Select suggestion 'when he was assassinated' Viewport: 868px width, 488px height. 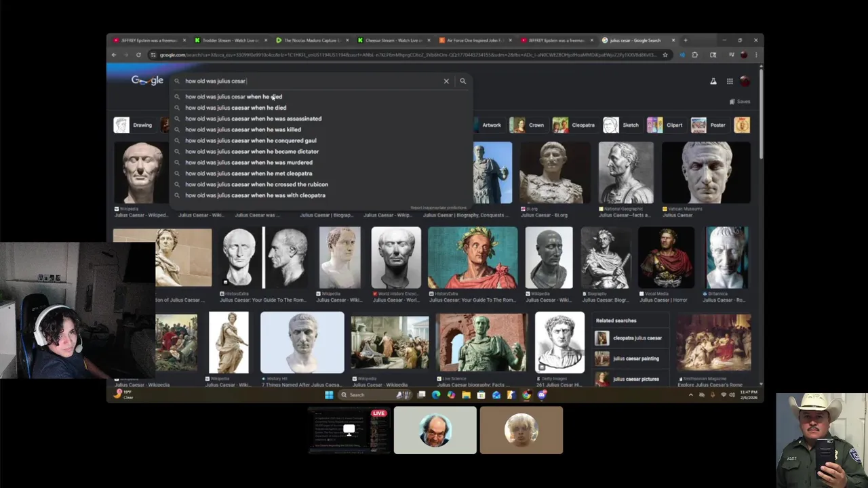click(253, 119)
